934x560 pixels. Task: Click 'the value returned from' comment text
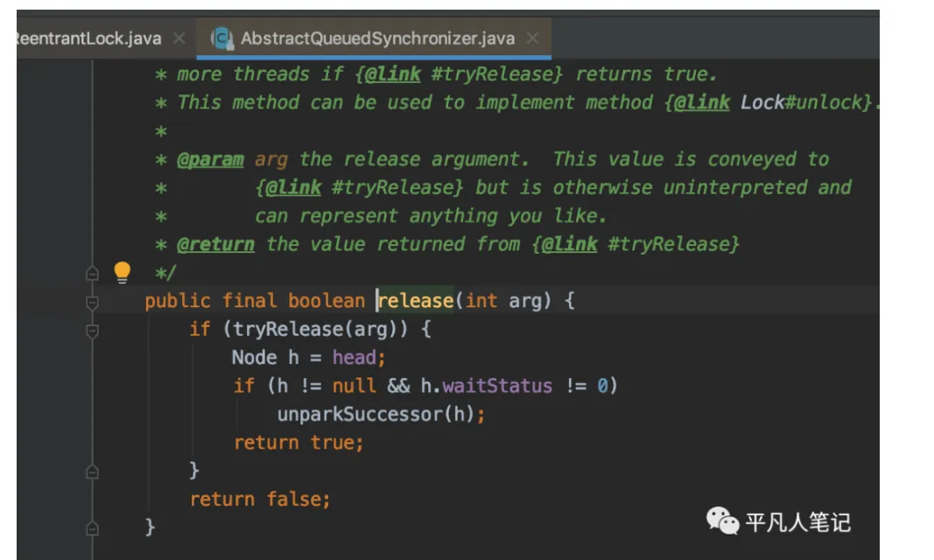[393, 245]
